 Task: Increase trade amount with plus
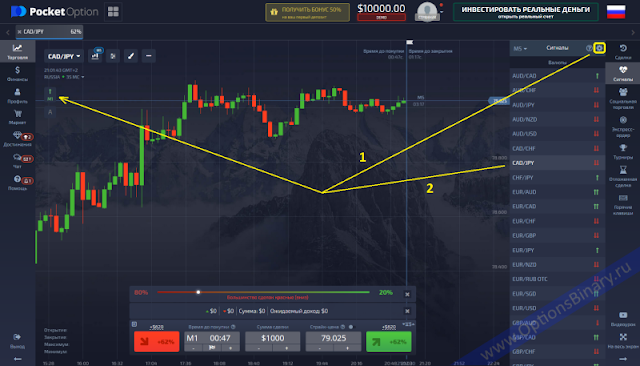(287, 348)
